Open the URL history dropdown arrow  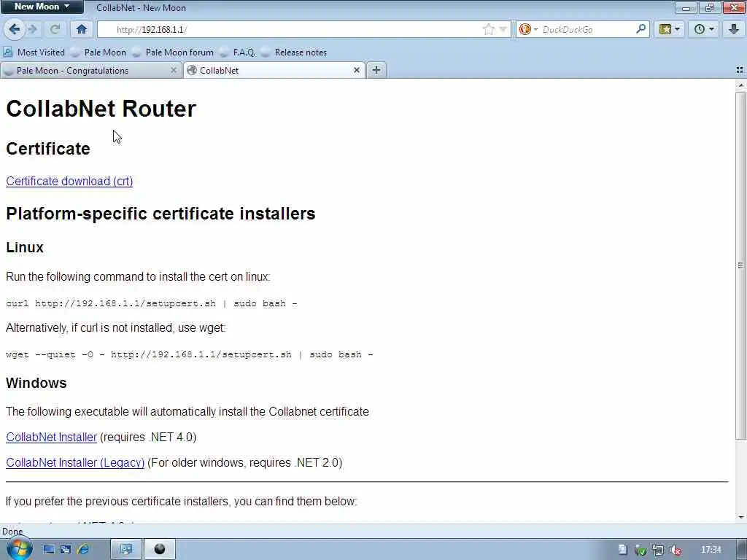503,29
